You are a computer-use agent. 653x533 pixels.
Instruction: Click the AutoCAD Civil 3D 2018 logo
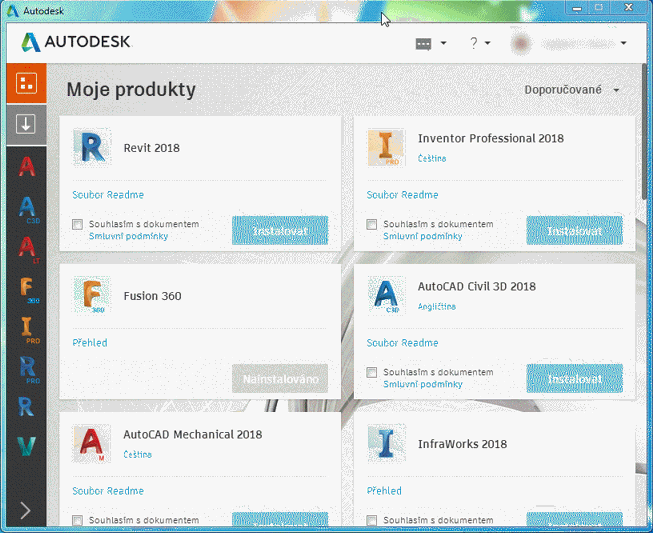386,295
